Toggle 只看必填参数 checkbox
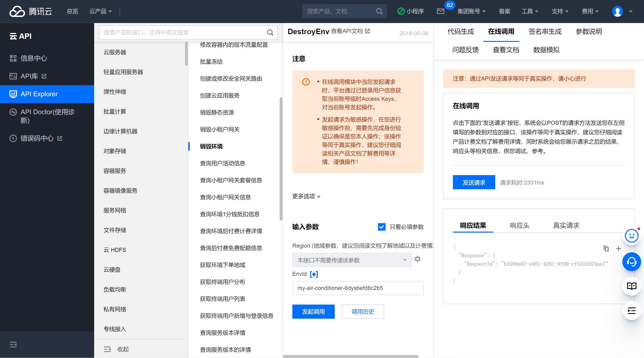 pos(382,227)
